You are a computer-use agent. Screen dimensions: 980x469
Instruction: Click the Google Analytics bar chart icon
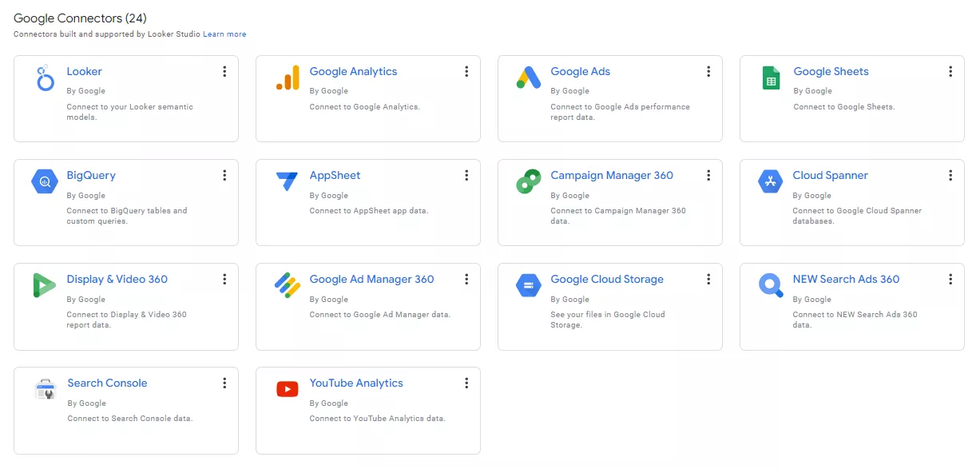coord(288,78)
